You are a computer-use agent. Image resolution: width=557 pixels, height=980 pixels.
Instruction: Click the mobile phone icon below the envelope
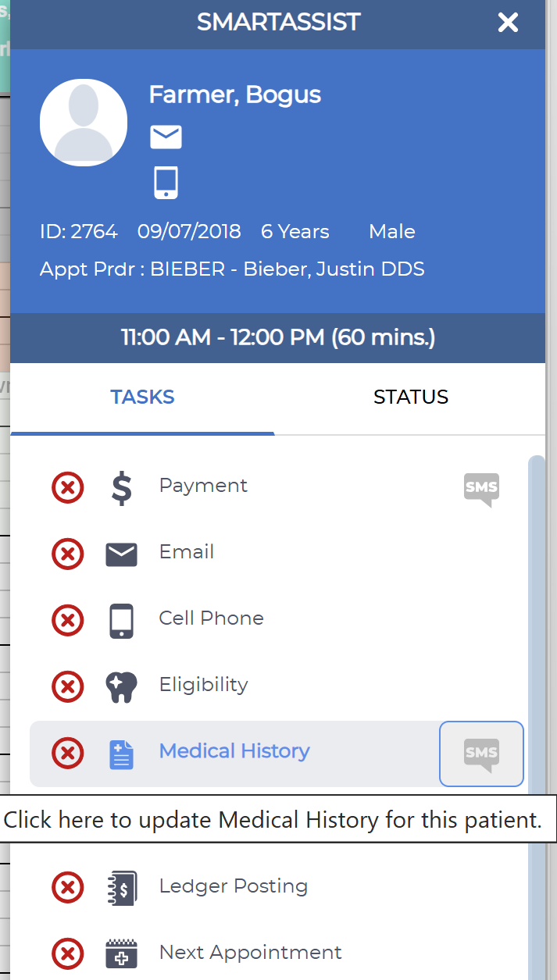pos(165,181)
